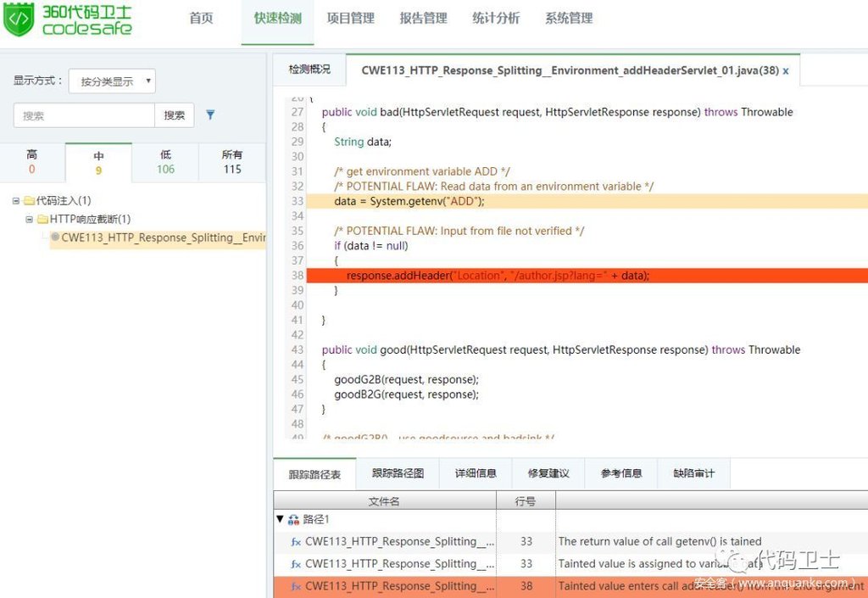
Task: Click the 路径1 path icon
Action: 293,519
